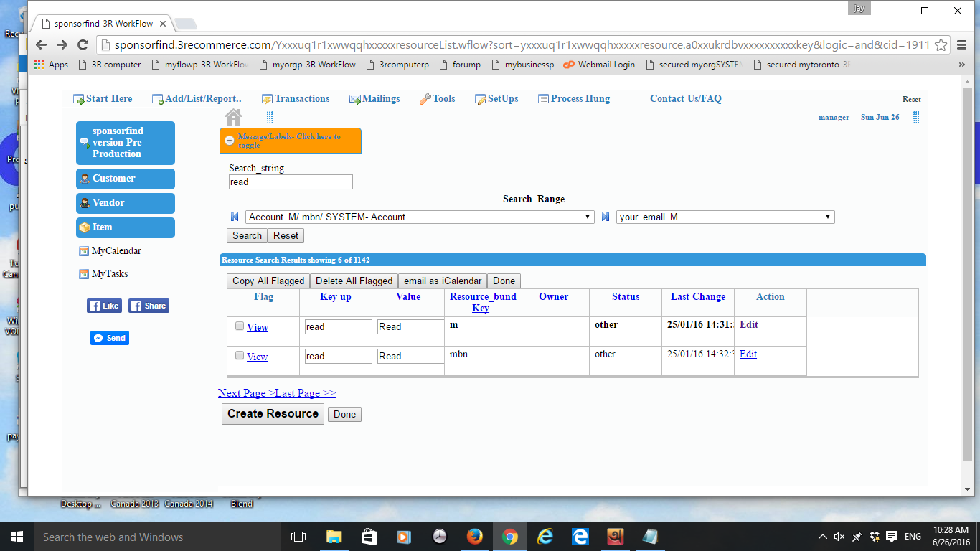Image resolution: width=980 pixels, height=551 pixels.
Task: Click the Facebook Like button
Action: (104, 306)
